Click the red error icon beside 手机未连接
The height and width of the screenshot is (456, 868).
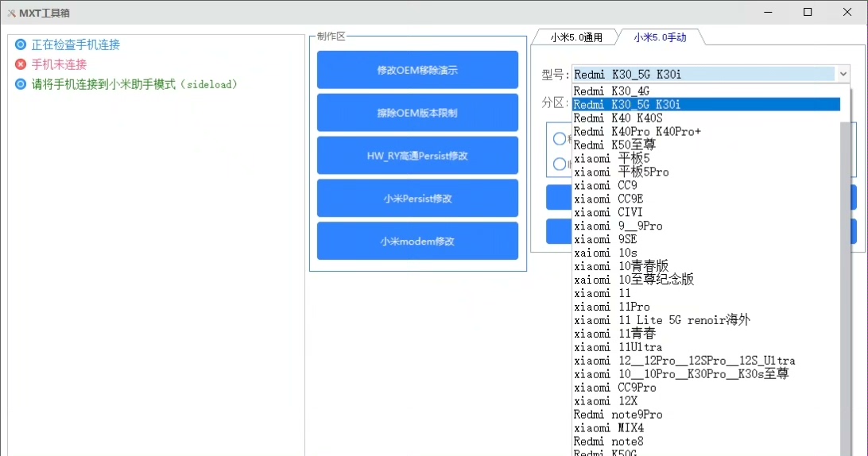click(x=21, y=64)
